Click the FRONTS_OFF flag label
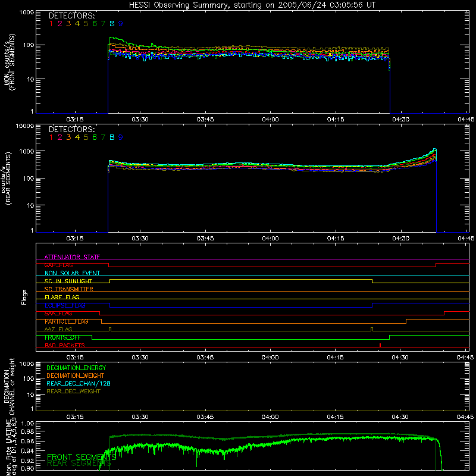 point(62,337)
